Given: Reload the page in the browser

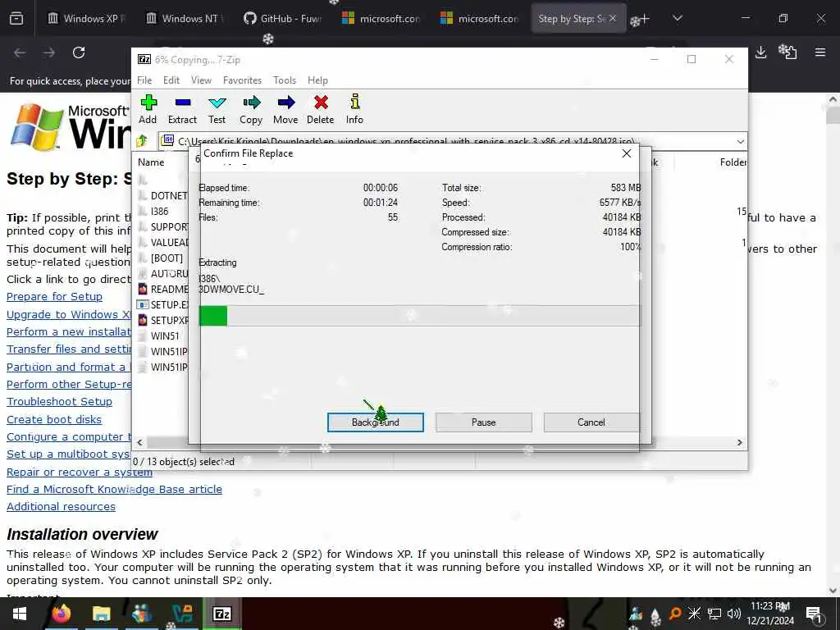Looking at the screenshot, I should 79,52.
